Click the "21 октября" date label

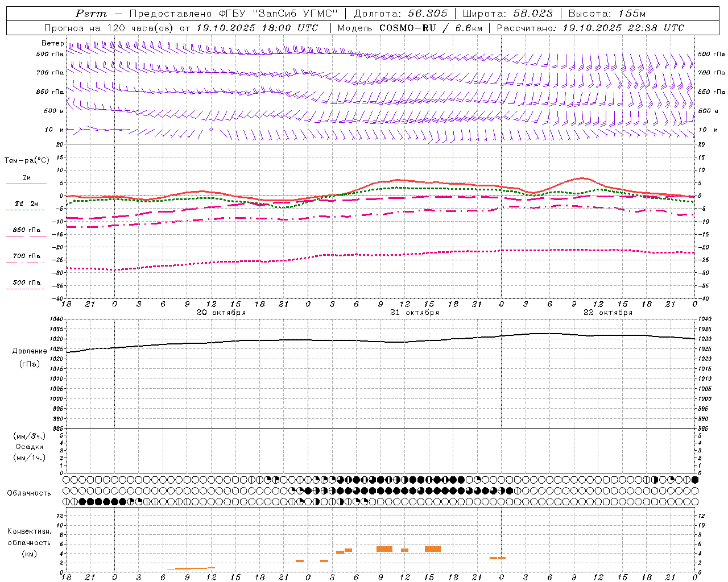[x=414, y=313]
